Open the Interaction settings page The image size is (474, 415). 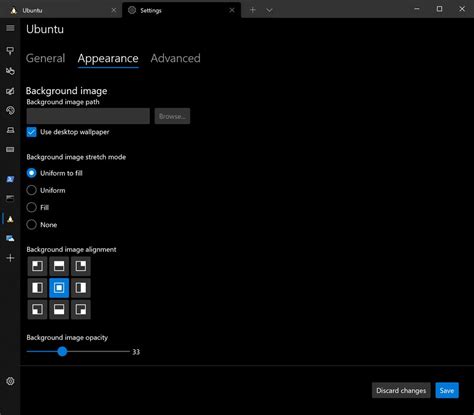coord(10,71)
